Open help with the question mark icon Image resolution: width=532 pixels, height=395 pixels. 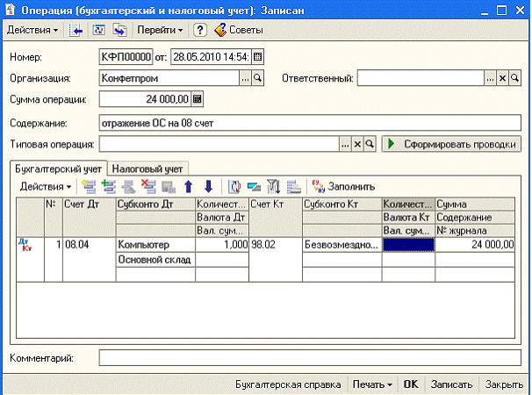pyautogui.click(x=200, y=30)
